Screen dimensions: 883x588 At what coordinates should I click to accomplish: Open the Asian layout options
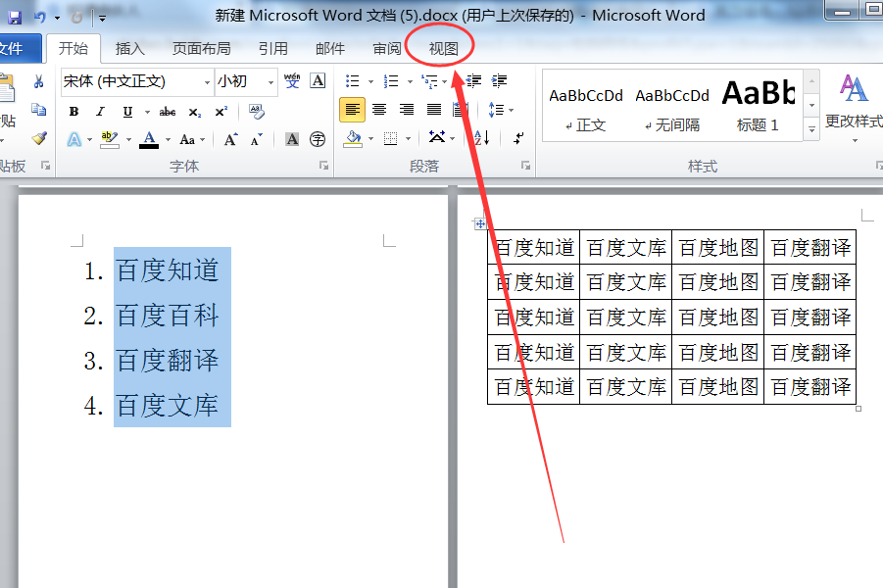point(437,138)
